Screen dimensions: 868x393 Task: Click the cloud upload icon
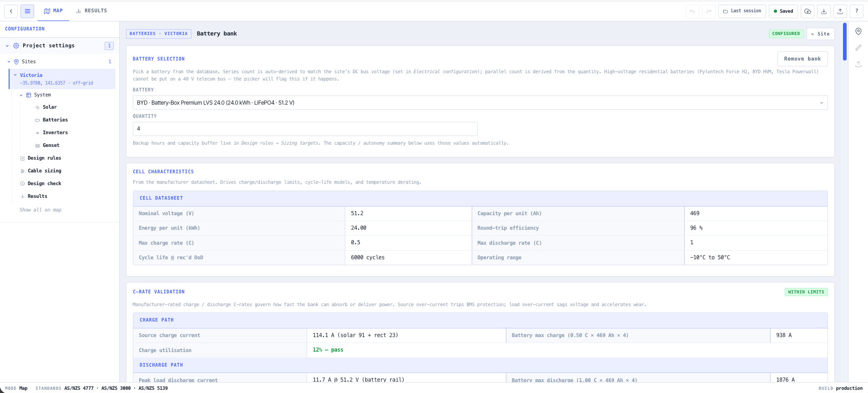pos(807,11)
